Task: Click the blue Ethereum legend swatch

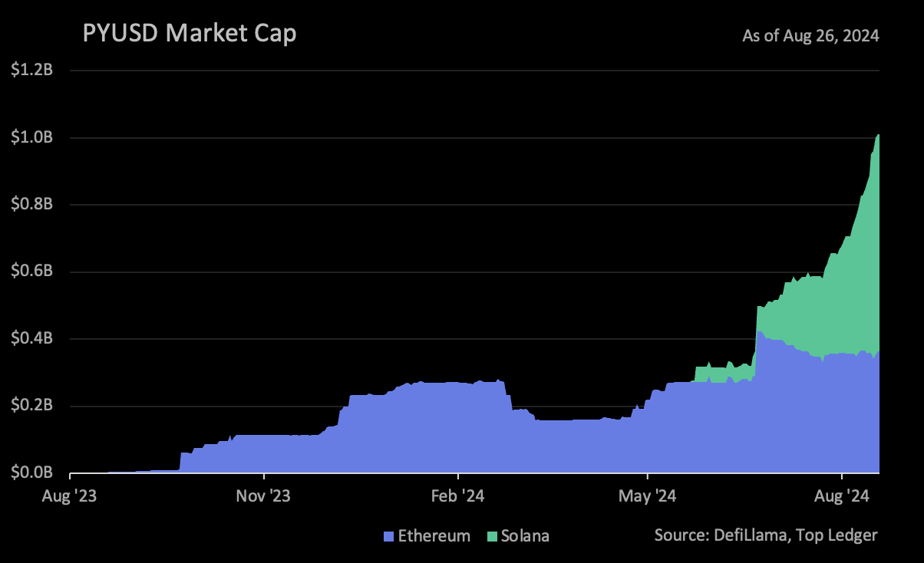Action: click(388, 536)
